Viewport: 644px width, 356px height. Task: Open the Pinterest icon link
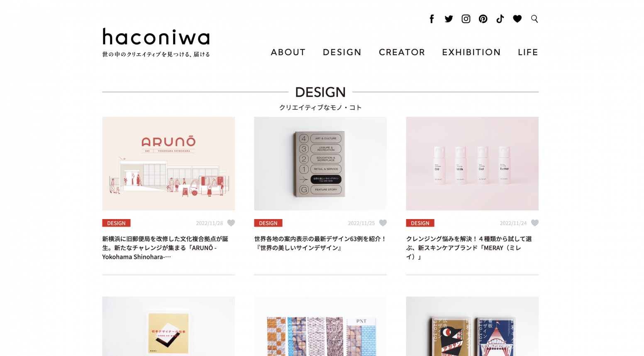[483, 19]
